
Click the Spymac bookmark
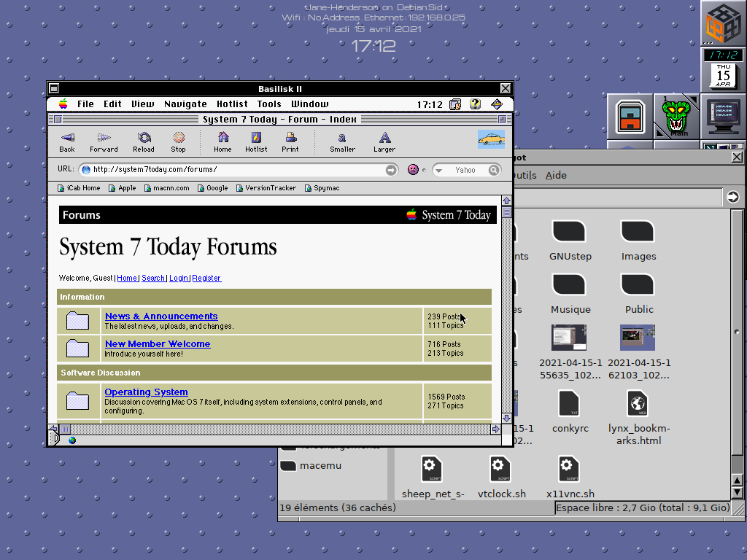(322, 188)
